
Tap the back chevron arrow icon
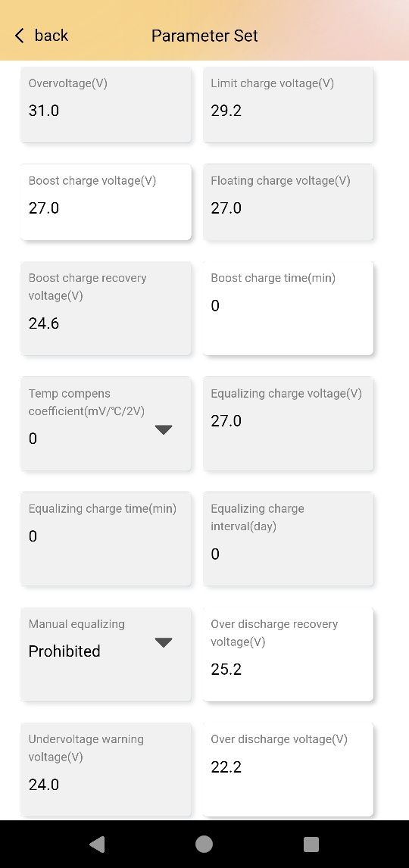click(20, 36)
